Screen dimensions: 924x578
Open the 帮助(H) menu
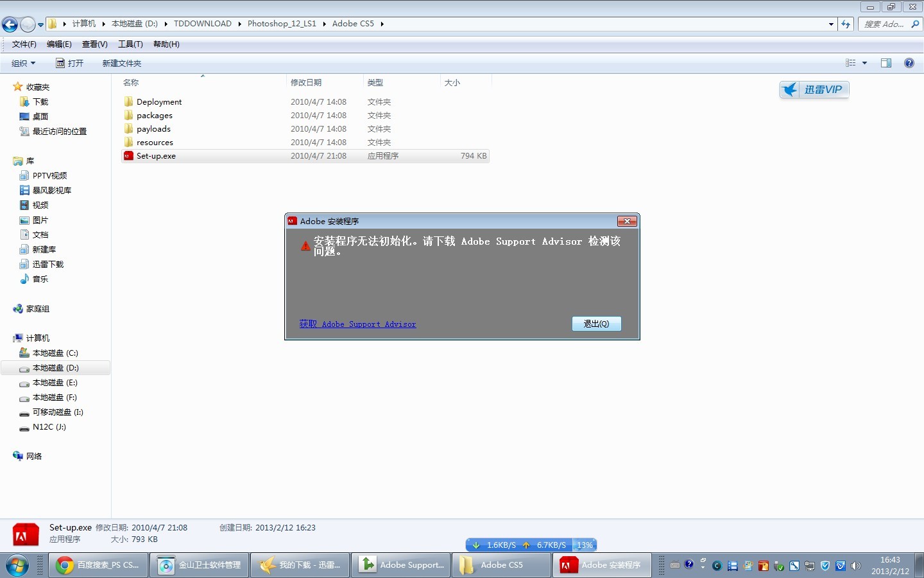point(166,44)
